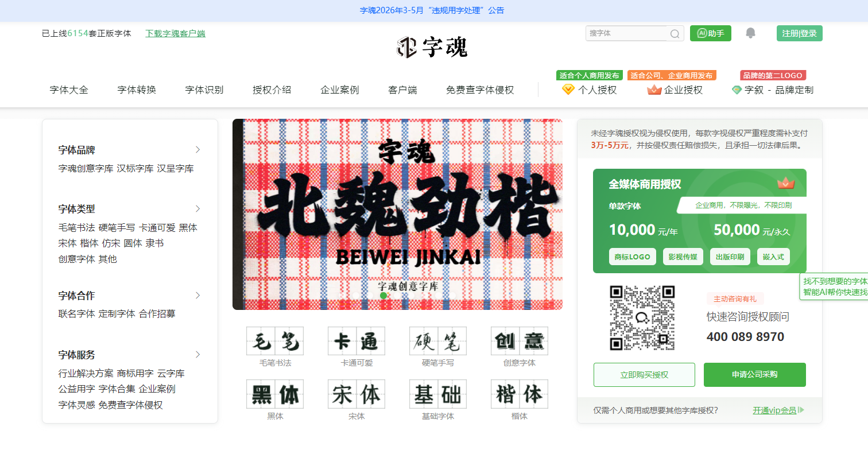
Task: Select the 嵌入式 license tag
Action: point(773,257)
